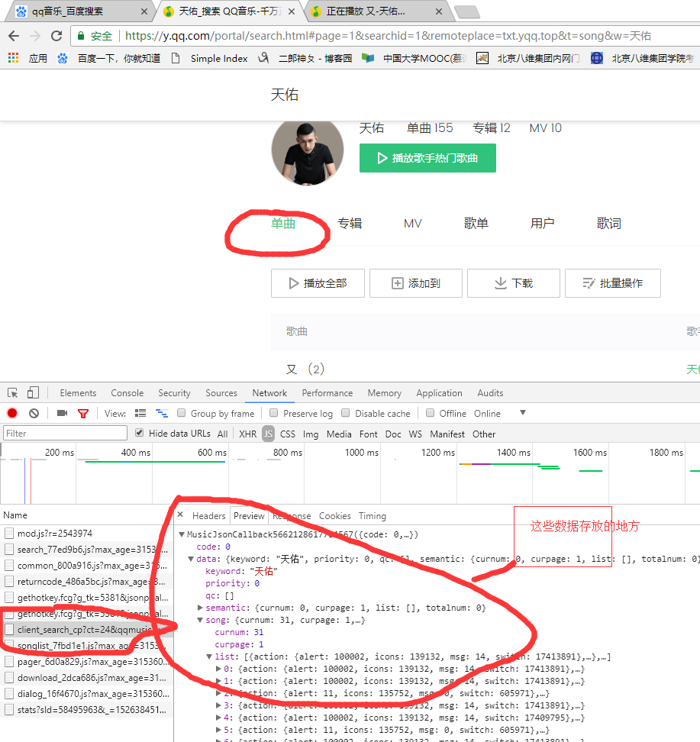Screen dimensions: 700x742
Task: Play the singer's hot songs green button
Action: coord(427,158)
